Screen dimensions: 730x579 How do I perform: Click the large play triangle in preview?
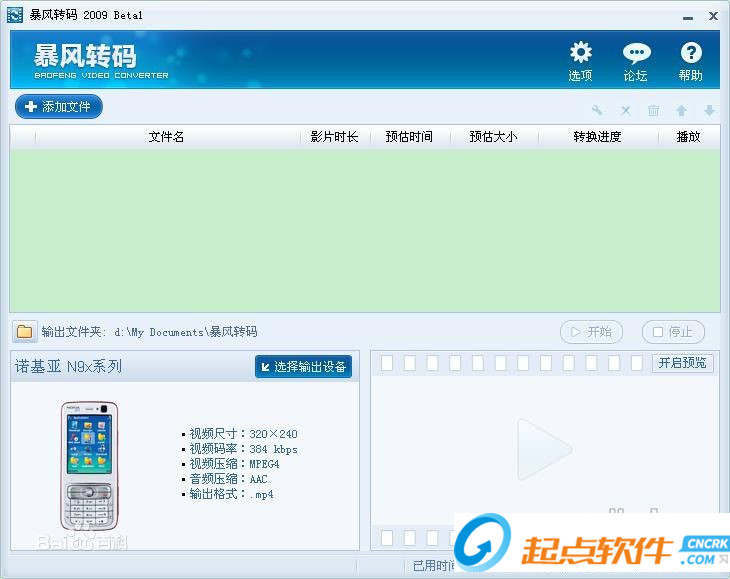[x=544, y=449]
